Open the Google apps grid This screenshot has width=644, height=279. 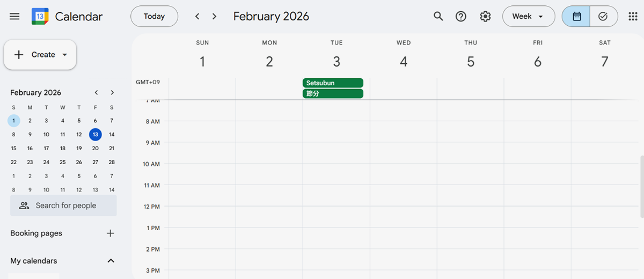tap(633, 16)
